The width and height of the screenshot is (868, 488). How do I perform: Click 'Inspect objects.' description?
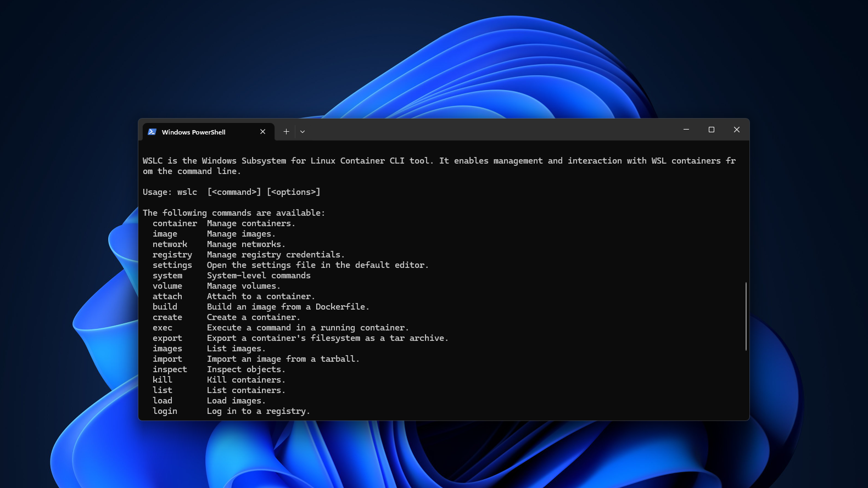tap(246, 369)
